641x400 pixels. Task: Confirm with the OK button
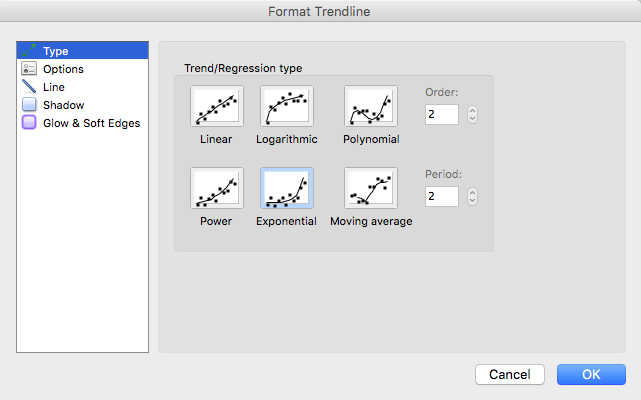coord(591,374)
